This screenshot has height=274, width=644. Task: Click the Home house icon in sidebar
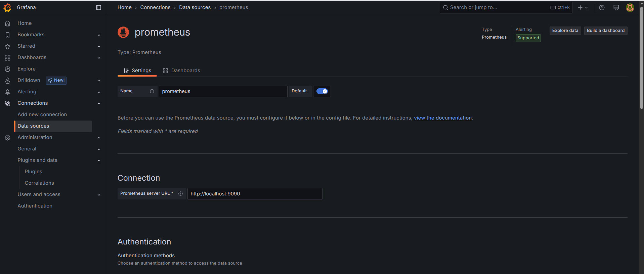(7, 23)
